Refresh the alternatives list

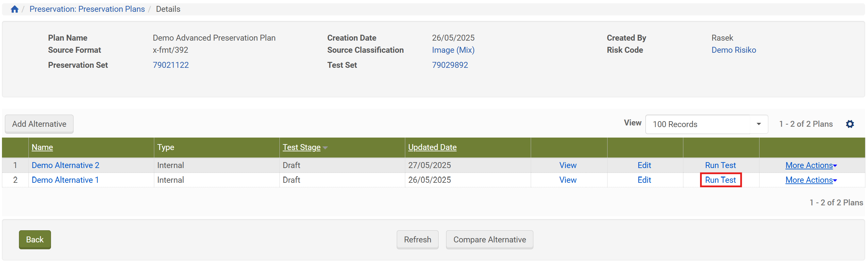click(417, 239)
